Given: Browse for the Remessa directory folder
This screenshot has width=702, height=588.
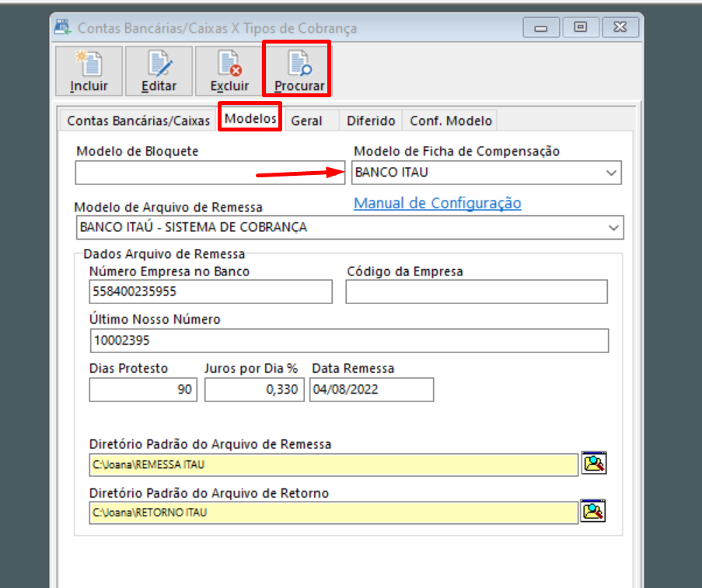Looking at the screenshot, I should [x=594, y=463].
